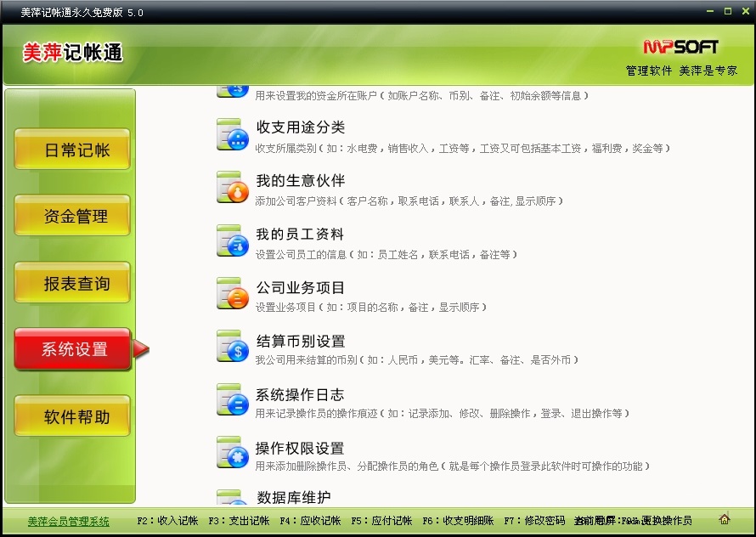Click 收支用途分类 heading

tap(301, 127)
